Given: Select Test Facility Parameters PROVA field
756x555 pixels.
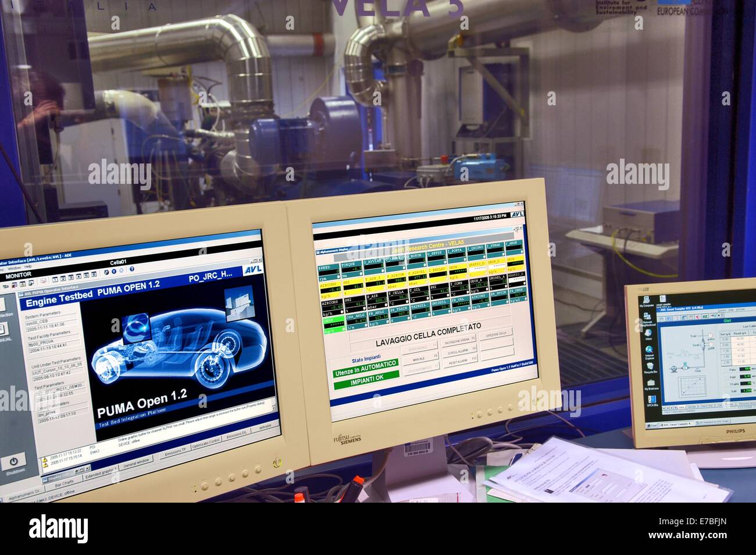Looking at the screenshot, I should tap(55, 343).
